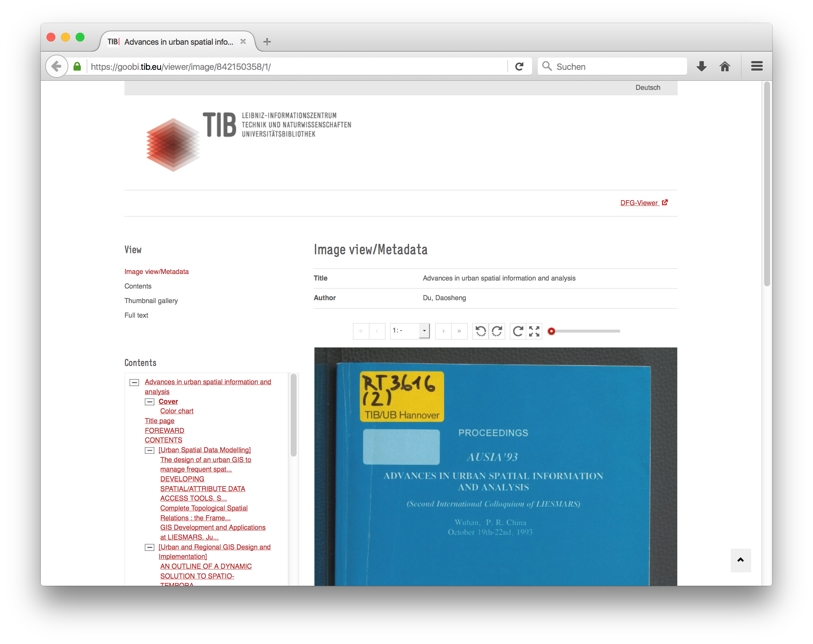Go to next page with single right arrow

(x=443, y=331)
